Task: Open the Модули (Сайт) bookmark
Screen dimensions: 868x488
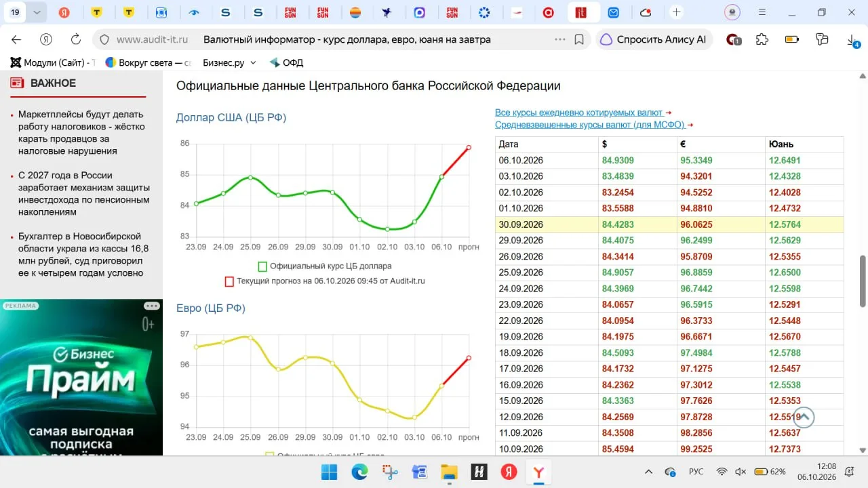Action: 53,62
